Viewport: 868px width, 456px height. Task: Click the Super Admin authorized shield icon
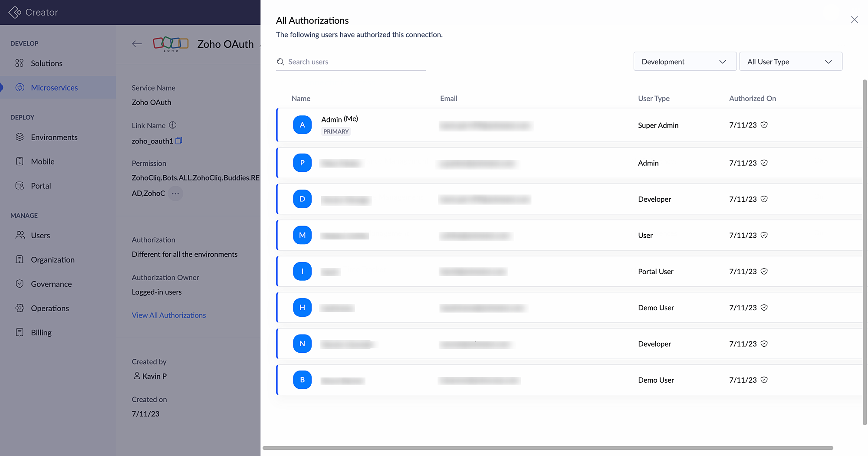point(764,125)
